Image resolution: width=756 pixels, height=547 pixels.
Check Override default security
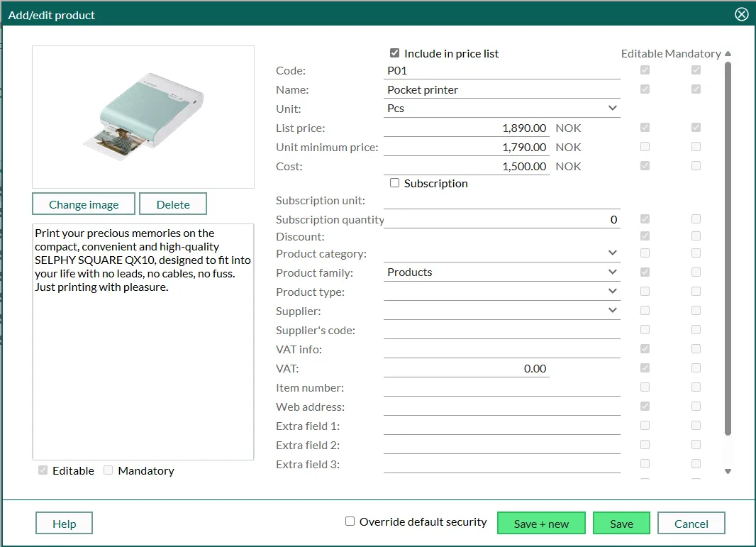tap(350, 521)
